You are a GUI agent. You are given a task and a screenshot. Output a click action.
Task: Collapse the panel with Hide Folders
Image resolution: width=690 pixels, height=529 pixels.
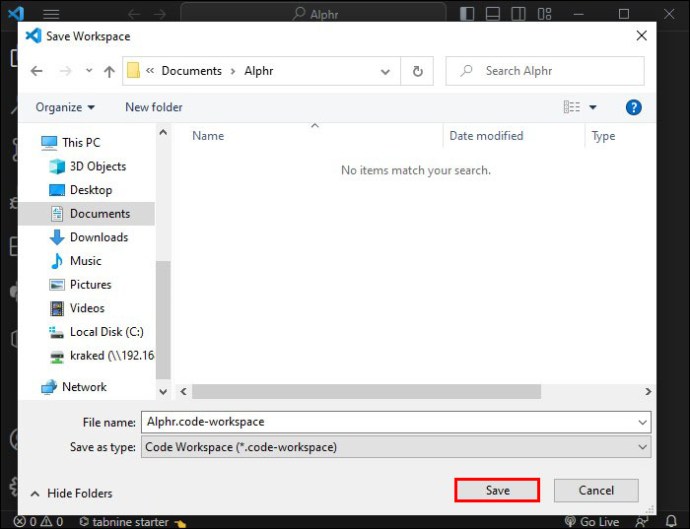click(72, 493)
